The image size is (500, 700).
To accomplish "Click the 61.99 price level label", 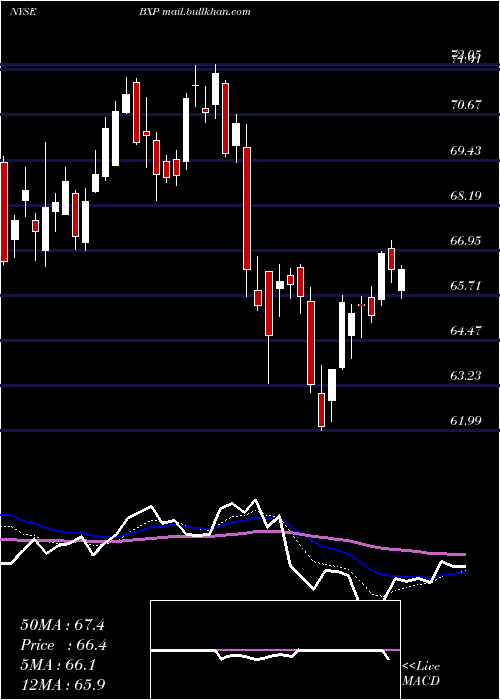I will pos(466,421).
